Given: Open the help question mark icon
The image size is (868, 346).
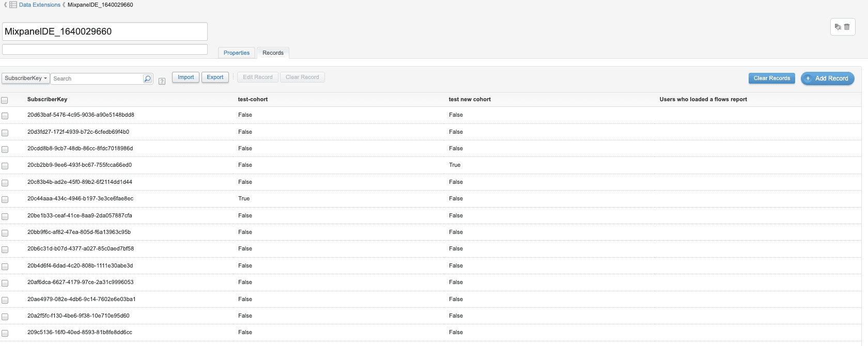Looking at the screenshot, I should pyautogui.click(x=162, y=81).
